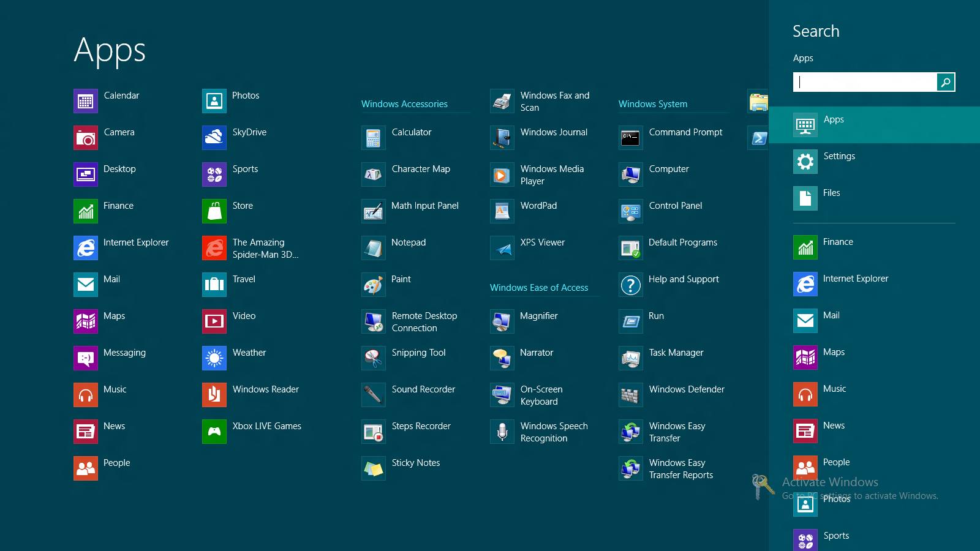
Task: Click the Command Prompt icon
Action: coord(630,138)
